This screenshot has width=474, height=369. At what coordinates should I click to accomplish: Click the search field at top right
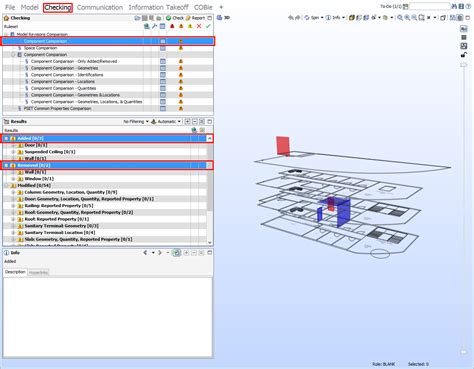pos(429,6)
